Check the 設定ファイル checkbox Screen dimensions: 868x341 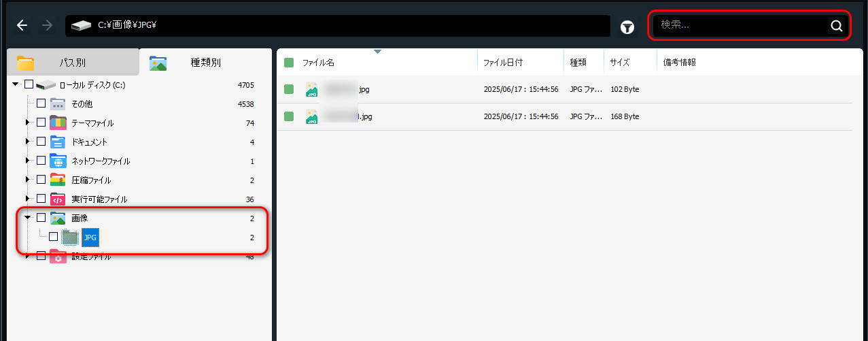41,256
